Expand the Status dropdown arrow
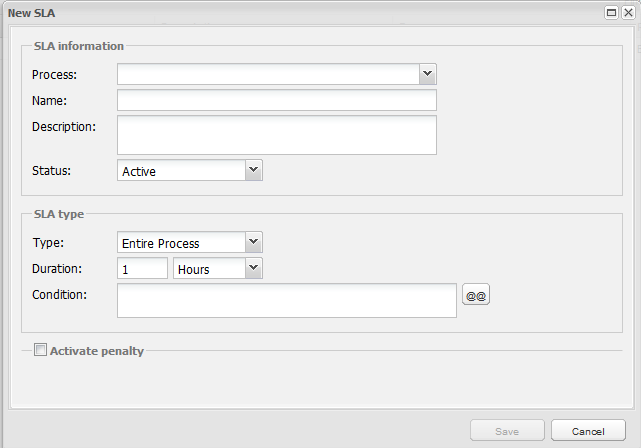This screenshot has height=448, width=641. pyautogui.click(x=253, y=170)
